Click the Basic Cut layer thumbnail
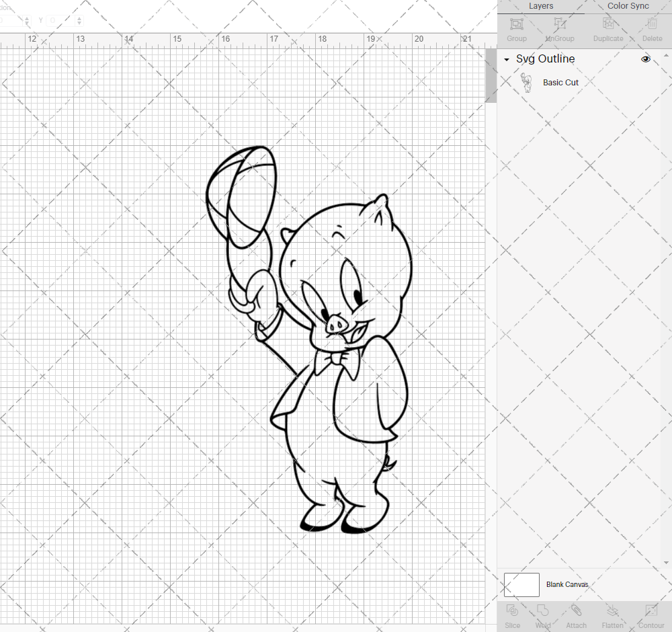This screenshot has width=672, height=632. click(x=528, y=82)
